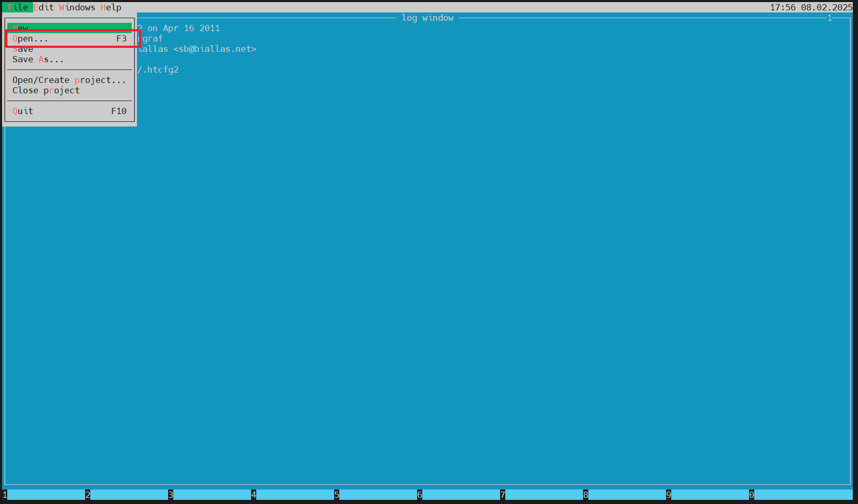
Task: Click the clock showing 17:56 08.02.2025
Action: [x=811, y=7]
